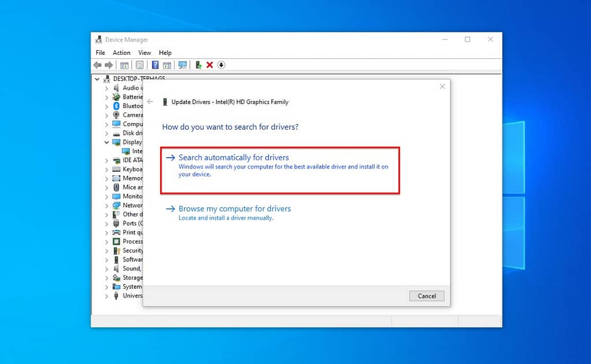591x364 pixels.
Task: Collapse the Display adapters node
Action: pyautogui.click(x=106, y=142)
